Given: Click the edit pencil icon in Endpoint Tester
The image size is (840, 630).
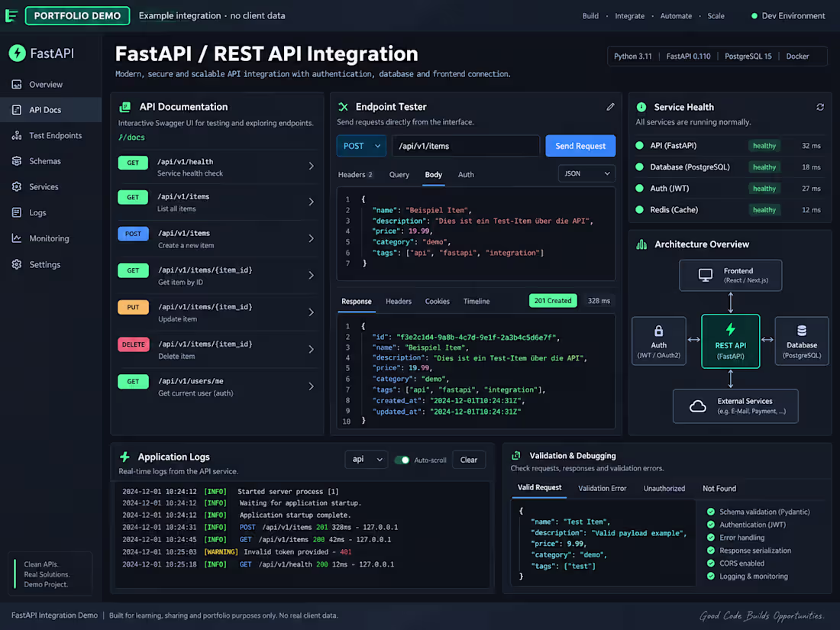Looking at the screenshot, I should pyautogui.click(x=610, y=107).
